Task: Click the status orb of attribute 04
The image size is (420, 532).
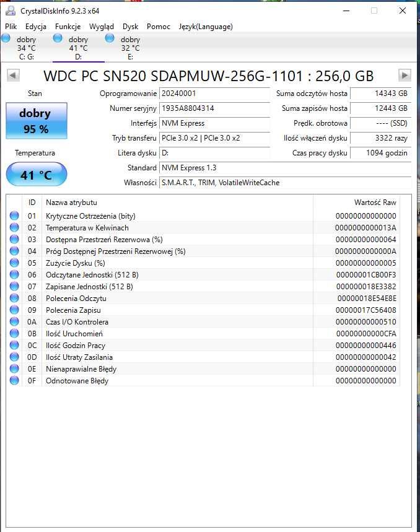Action: (14, 251)
